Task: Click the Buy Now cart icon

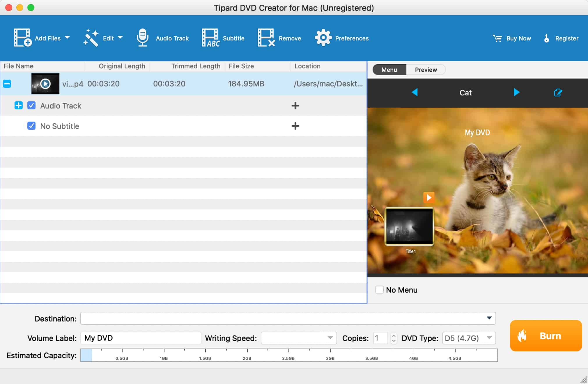Action: coord(497,38)
